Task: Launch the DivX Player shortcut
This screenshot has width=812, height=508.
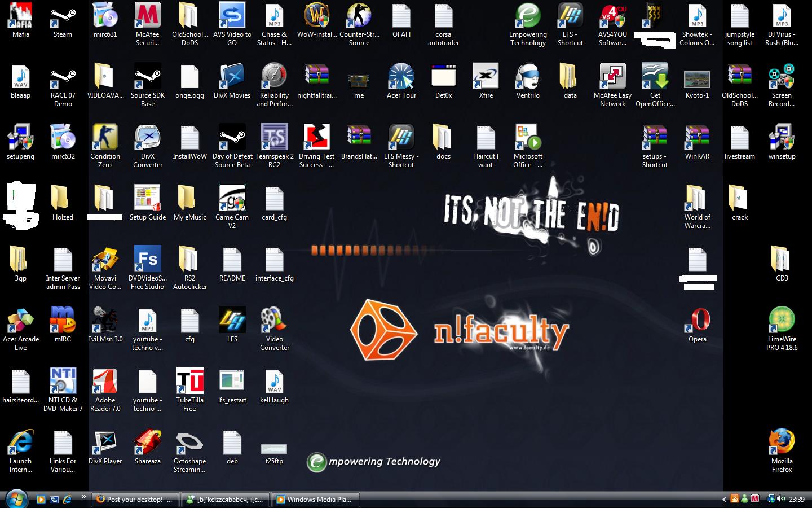Action: tap(105, 447)
